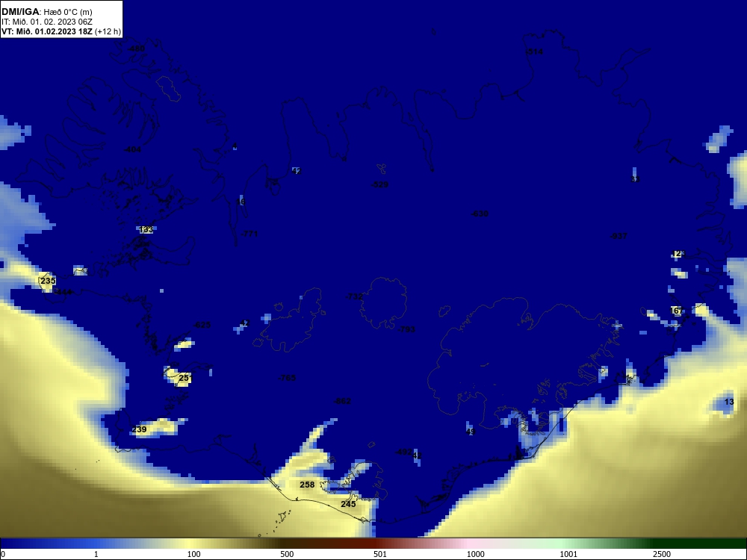Click the legend label '1001'
This screenshot has height=560, width=747.
pyautogui.click(x=568, y=554)
